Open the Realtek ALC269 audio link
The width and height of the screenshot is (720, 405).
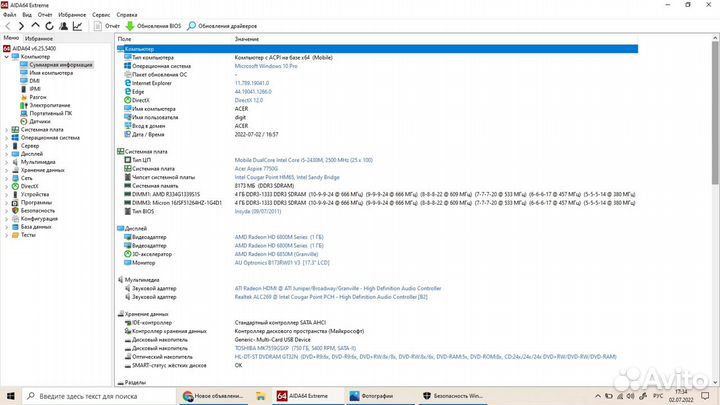click(331, 297)
